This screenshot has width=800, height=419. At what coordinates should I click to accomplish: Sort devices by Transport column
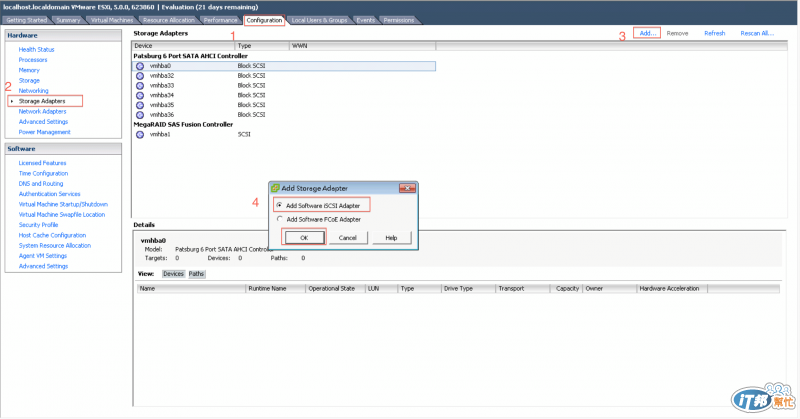point(522,289)
